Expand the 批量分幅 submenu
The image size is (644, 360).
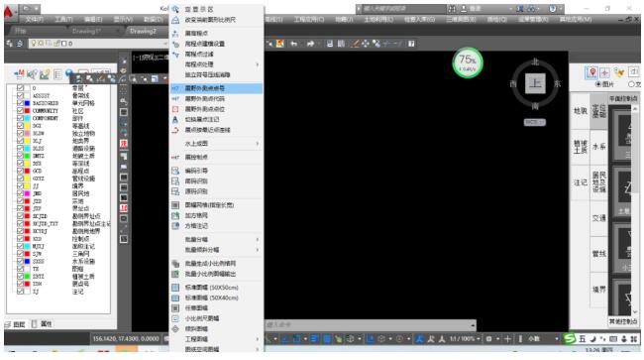pyautogui.click(x=216, y=239)
